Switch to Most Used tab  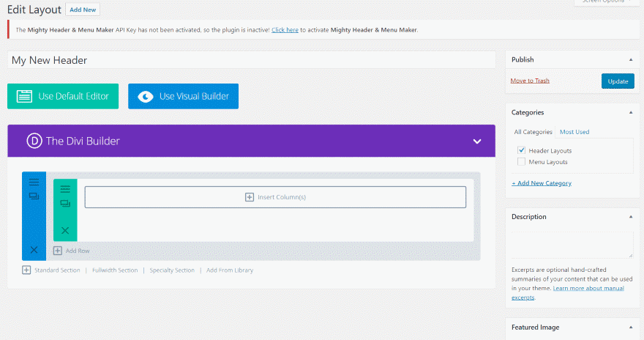tap(574, 132)
